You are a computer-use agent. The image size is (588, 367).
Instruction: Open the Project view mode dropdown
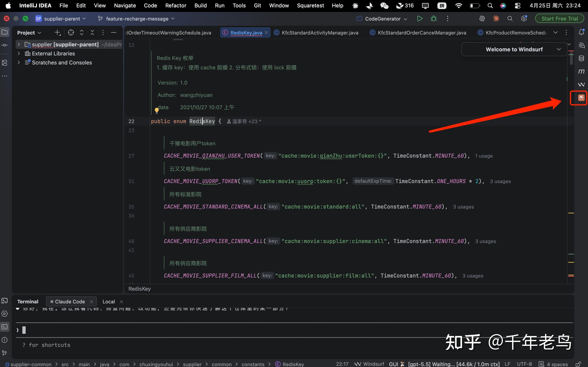click(x=29, y=32)
